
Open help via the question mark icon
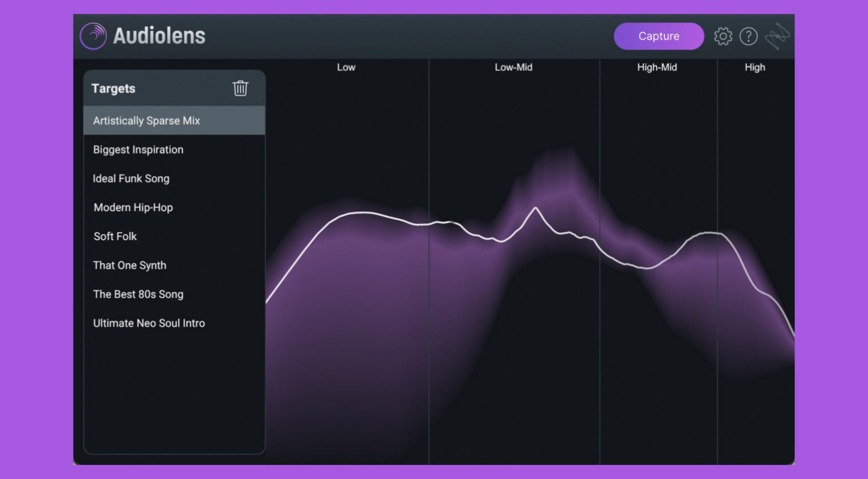[748, 36]
